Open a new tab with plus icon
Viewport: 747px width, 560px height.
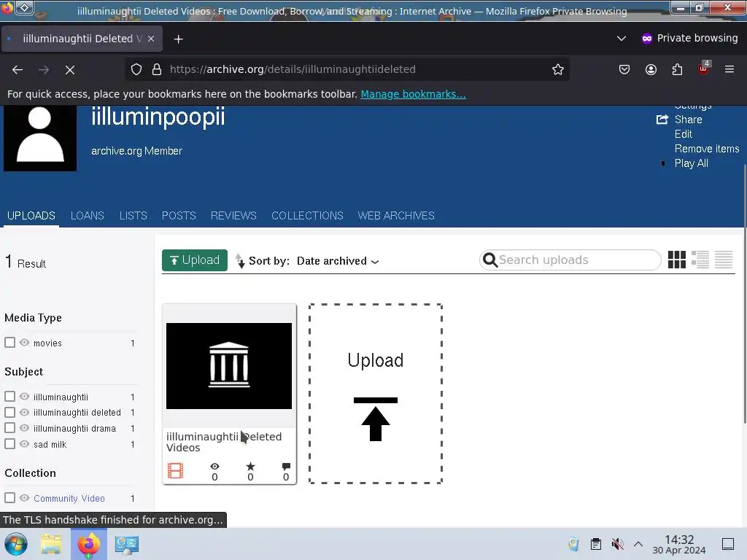178,39
